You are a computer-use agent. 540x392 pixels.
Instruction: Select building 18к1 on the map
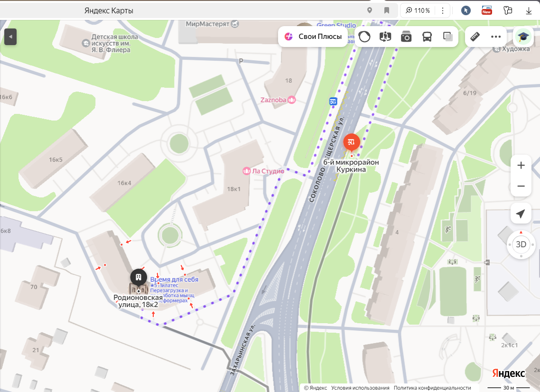click(x=234, y=189)
